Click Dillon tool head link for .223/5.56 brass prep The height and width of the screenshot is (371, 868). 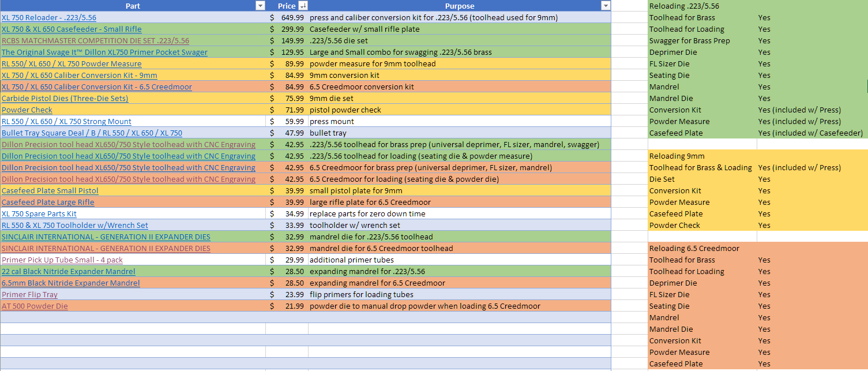pos(129,144)
